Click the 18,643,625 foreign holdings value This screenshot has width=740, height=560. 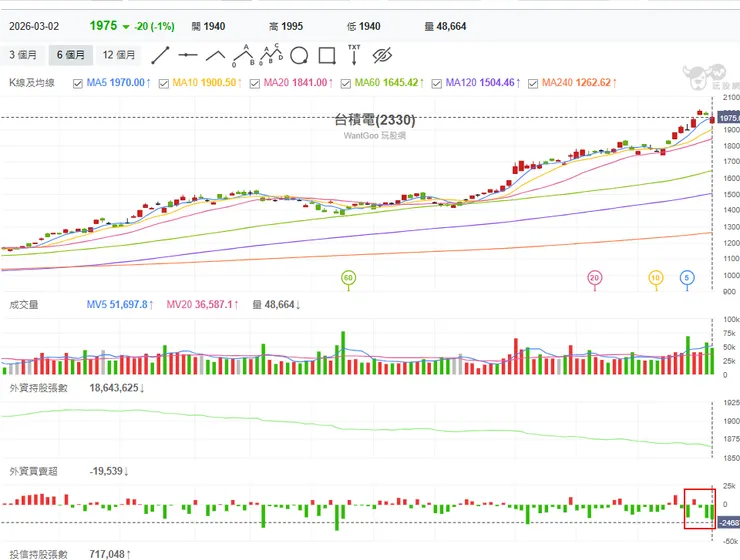click(117, 388)
